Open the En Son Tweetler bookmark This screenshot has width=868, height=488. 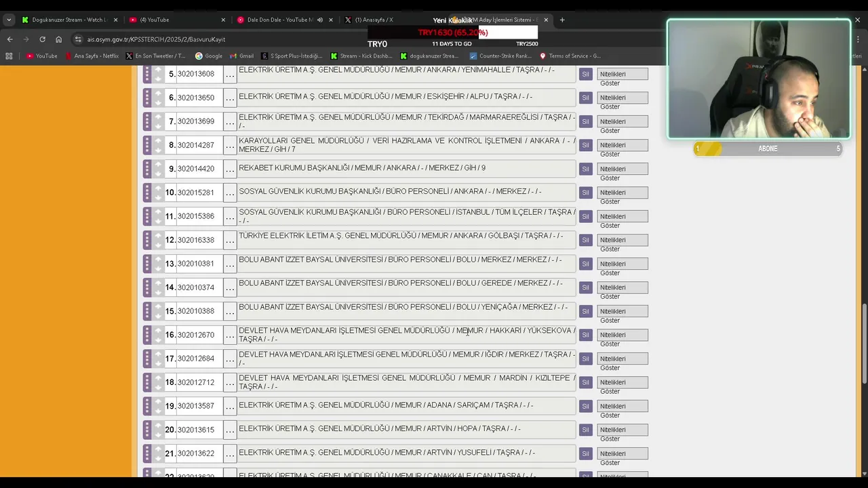pyautogui.click(x=157, y=56)
